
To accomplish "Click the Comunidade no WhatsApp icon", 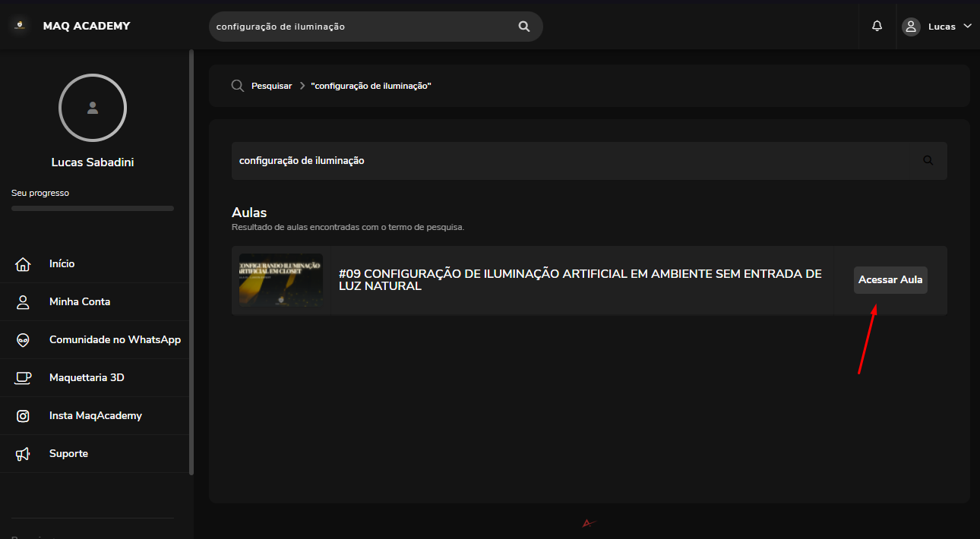I will coord(23,340).
